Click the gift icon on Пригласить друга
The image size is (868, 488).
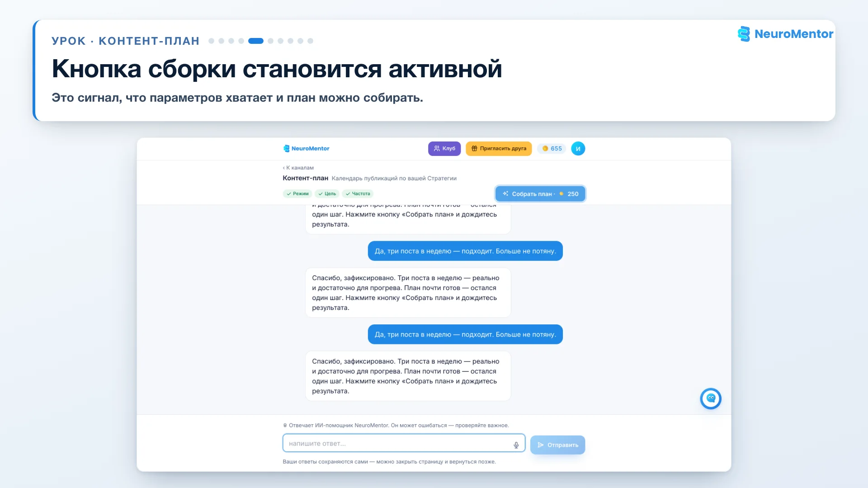click(x=474, y=148)
